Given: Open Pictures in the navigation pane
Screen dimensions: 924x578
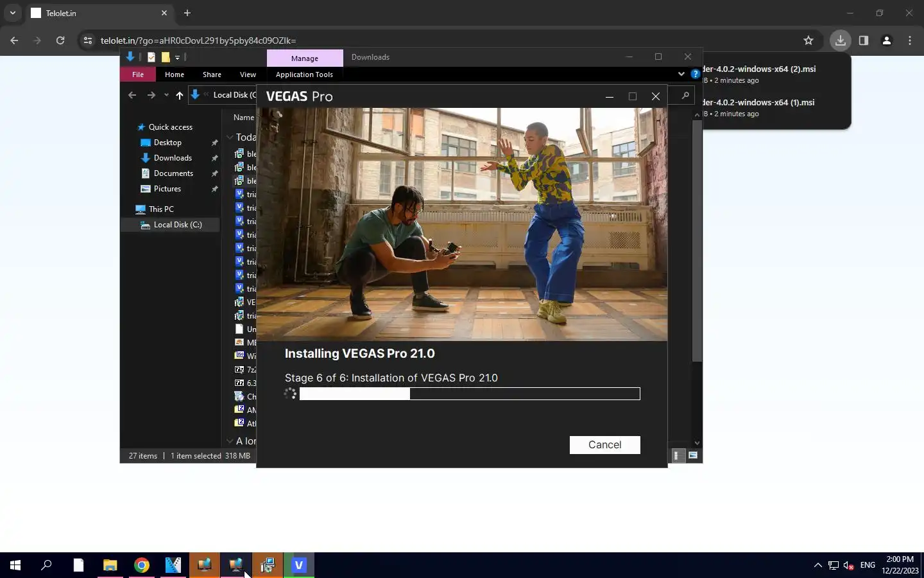Looking at the screenshot, I should pos(167,189).
